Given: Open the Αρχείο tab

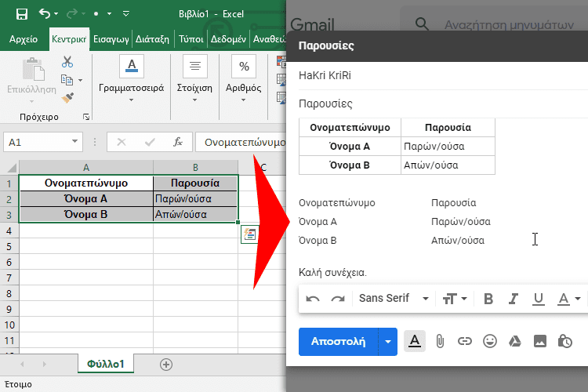Looking at the screenshot, I should (x=24, y=39).
